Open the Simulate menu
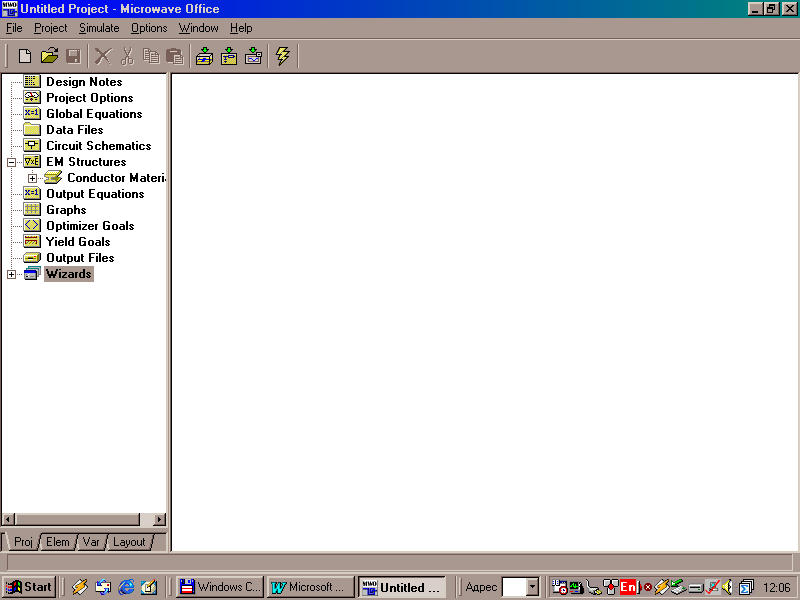This screenshot has height=600, width=800. [99, 28]
